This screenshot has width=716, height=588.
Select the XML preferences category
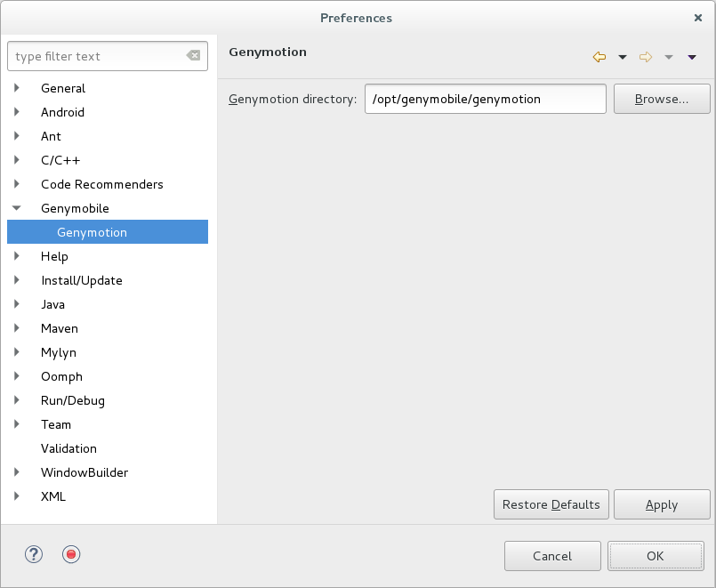tap(53, 496)
